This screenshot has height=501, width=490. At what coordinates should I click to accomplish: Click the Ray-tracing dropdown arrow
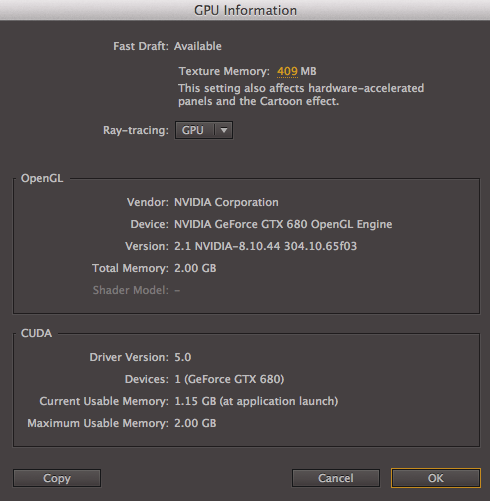coord(224,130)
